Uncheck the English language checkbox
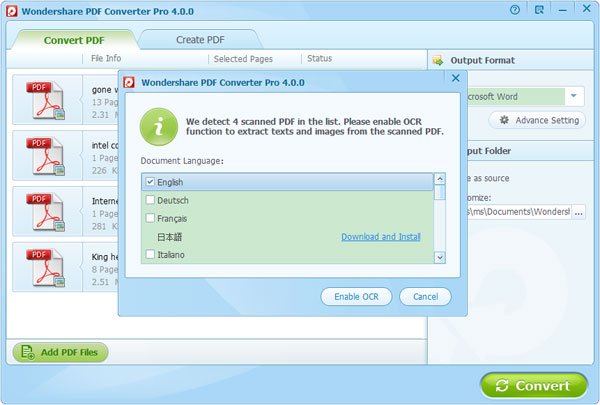This screenshot has height=405, width=600. [150, 182]
